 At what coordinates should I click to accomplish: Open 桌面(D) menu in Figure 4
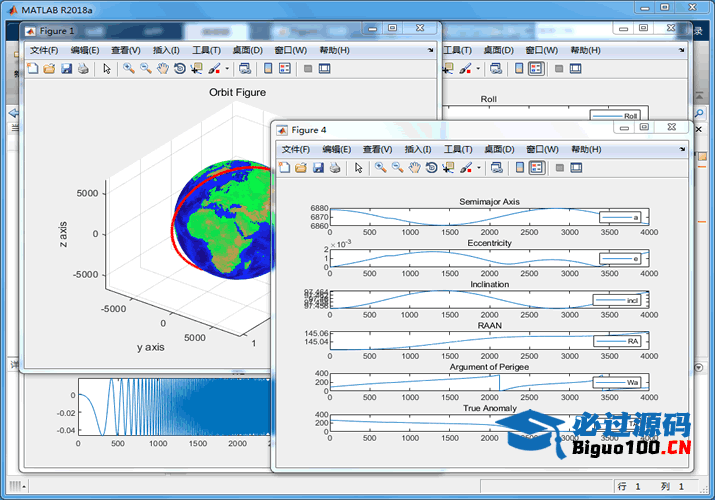[x=499, y=149]
